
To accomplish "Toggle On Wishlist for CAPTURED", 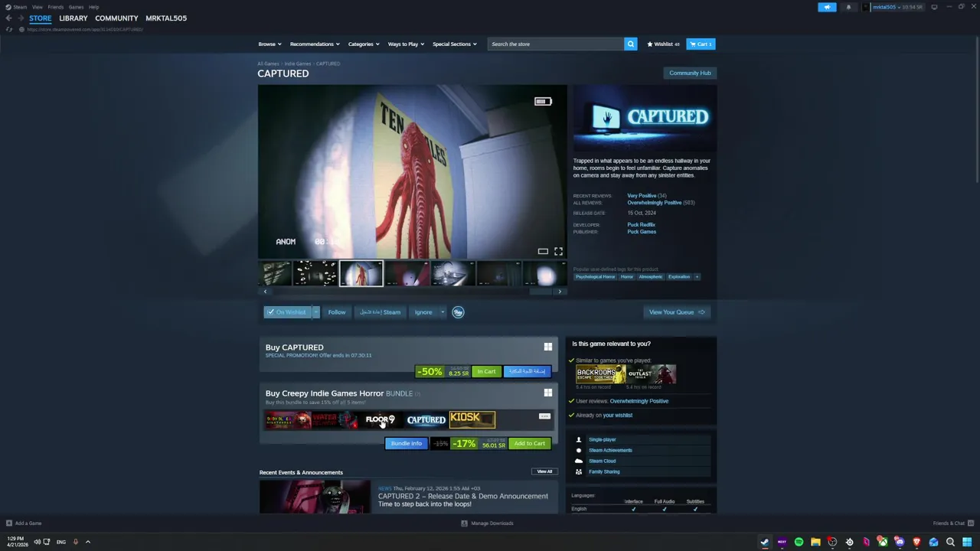I will pos(287,312).
